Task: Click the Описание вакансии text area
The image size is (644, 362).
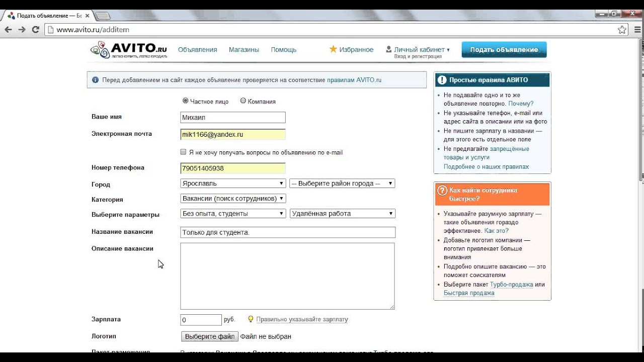Action: pos(287,276)
